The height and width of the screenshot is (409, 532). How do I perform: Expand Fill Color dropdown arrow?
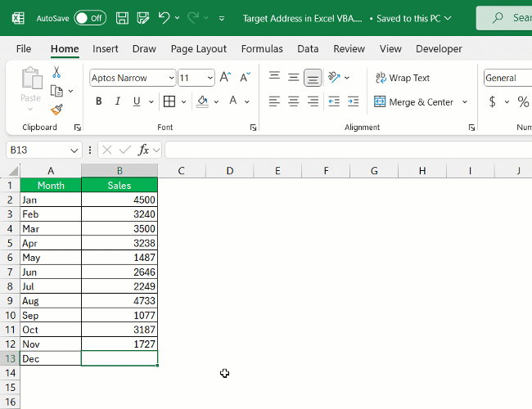[216, 101]
